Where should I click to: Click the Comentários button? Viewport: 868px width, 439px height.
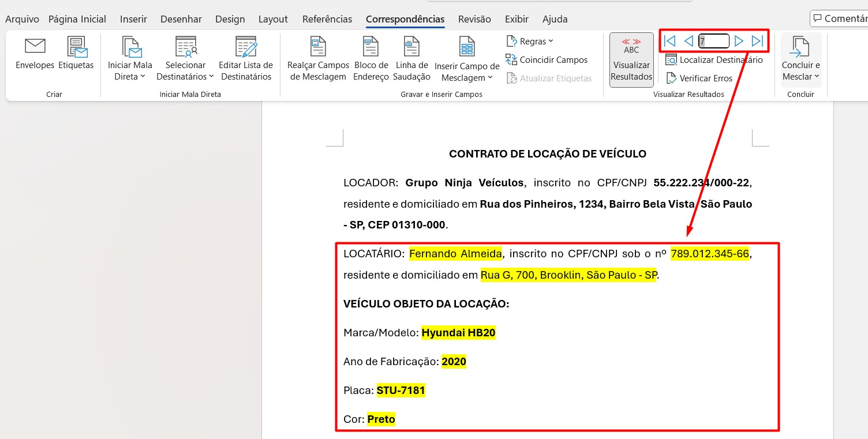pyautogui.click(x=840, y=18)
